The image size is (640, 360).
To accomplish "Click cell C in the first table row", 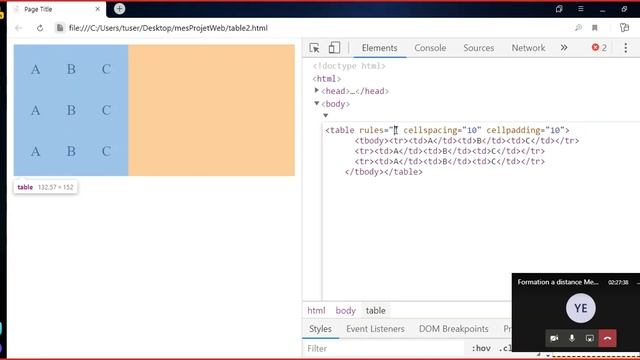I will click(107, 69).
